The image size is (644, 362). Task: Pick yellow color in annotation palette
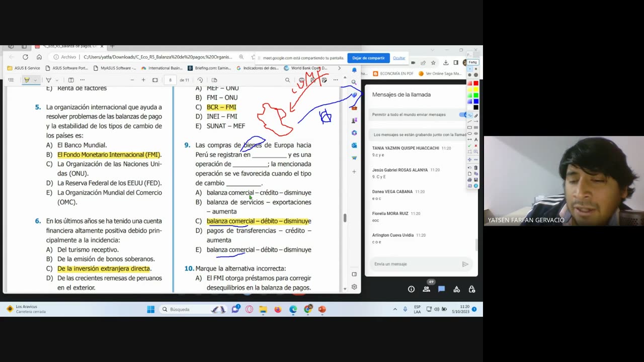click(476, 89)
